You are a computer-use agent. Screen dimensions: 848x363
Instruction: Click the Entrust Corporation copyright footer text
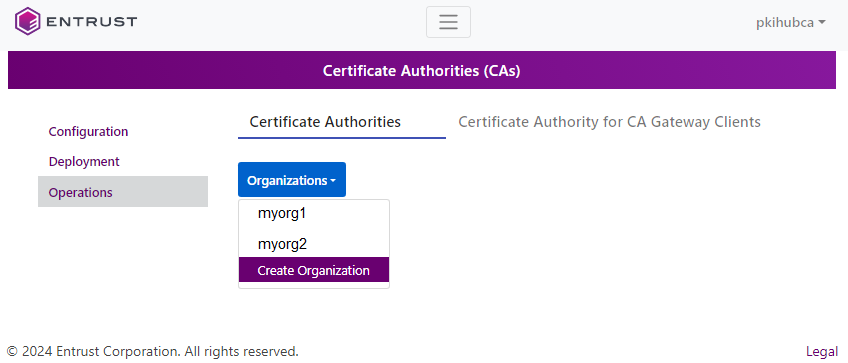(153, 352)
